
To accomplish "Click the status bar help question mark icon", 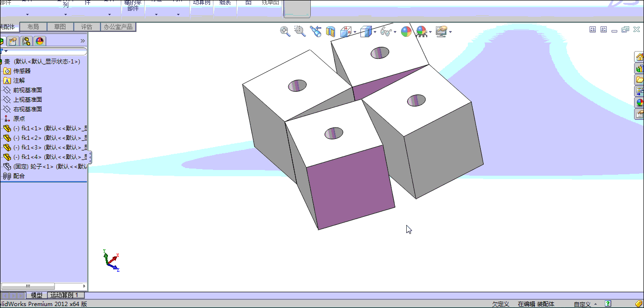I will 608,304.
